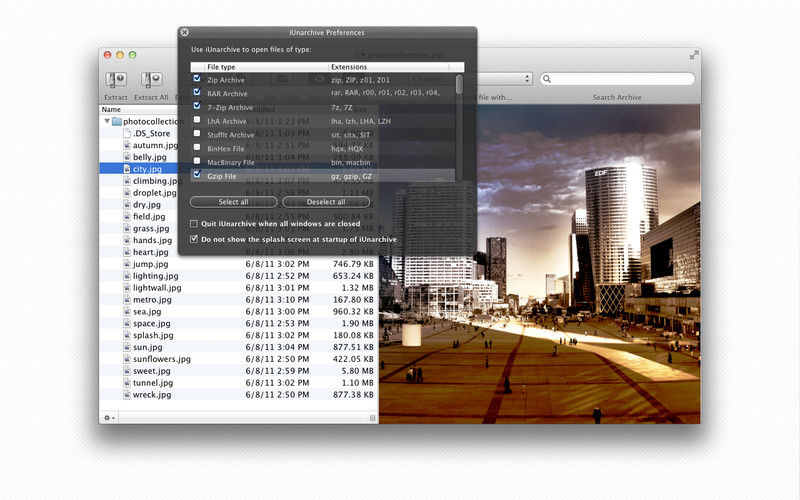Select splash.jpg in the file list
The image size is (800, 500).
coord(153,335)
